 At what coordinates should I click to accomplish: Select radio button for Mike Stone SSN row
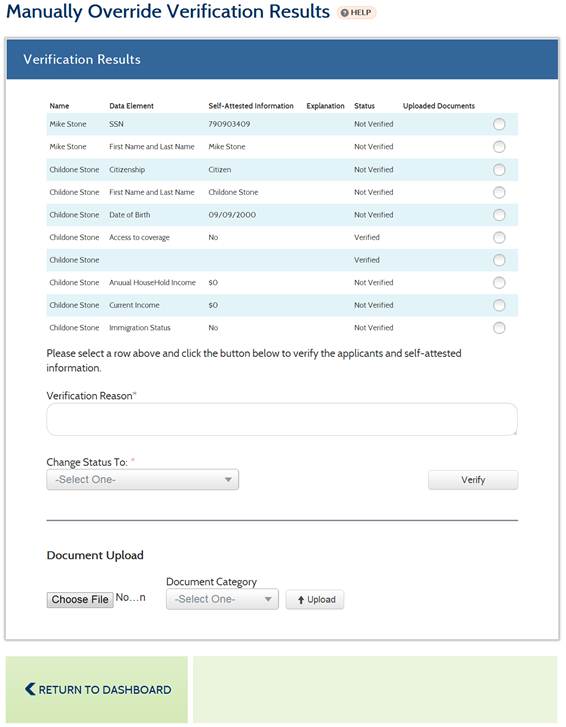pyautogui.click(x=499, y=124)
